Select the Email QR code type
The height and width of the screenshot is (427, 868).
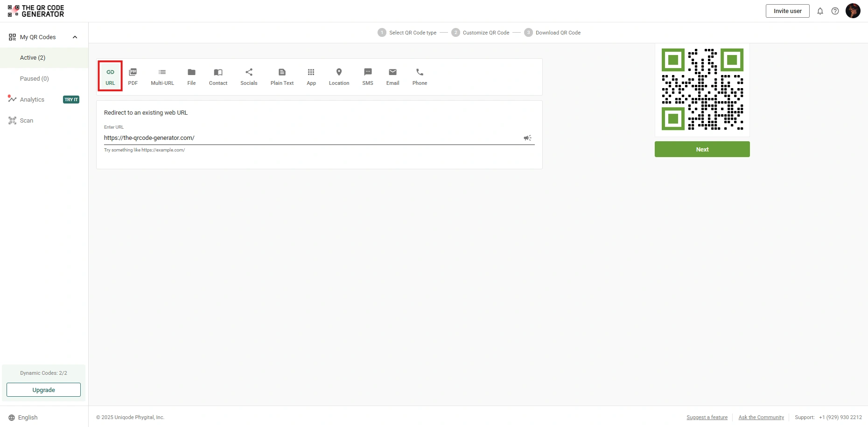[392, 76]
